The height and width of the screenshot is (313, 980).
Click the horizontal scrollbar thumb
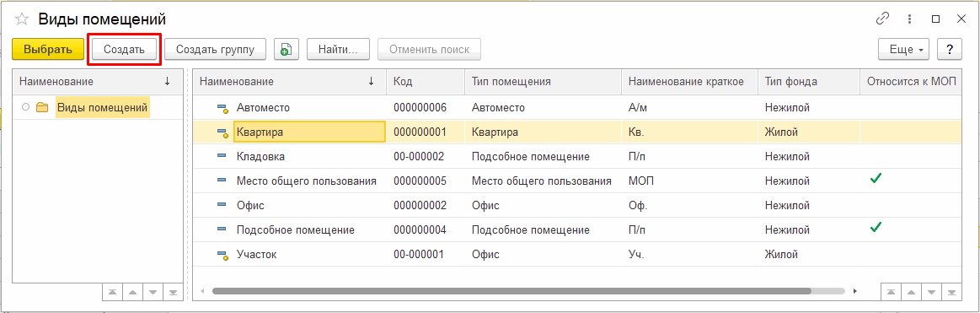point(511,291)
